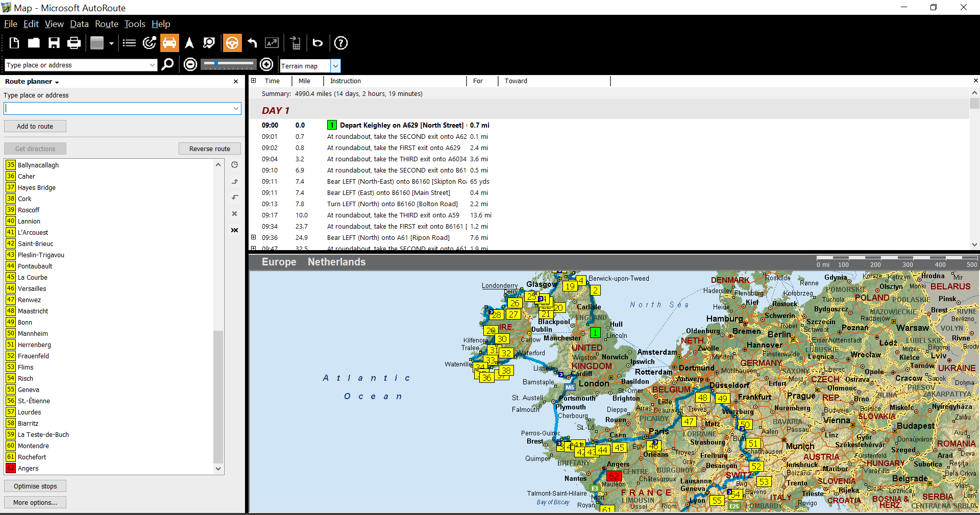The width and height of the screenshot is (980, 515).
Task: Click the Bing search icon
Action: 317,43
